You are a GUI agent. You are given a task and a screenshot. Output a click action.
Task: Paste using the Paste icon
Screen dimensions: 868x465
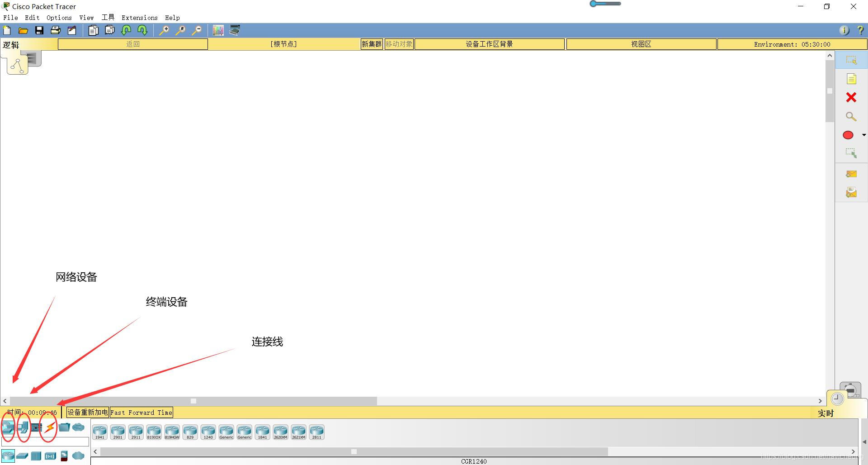[109, 30]
